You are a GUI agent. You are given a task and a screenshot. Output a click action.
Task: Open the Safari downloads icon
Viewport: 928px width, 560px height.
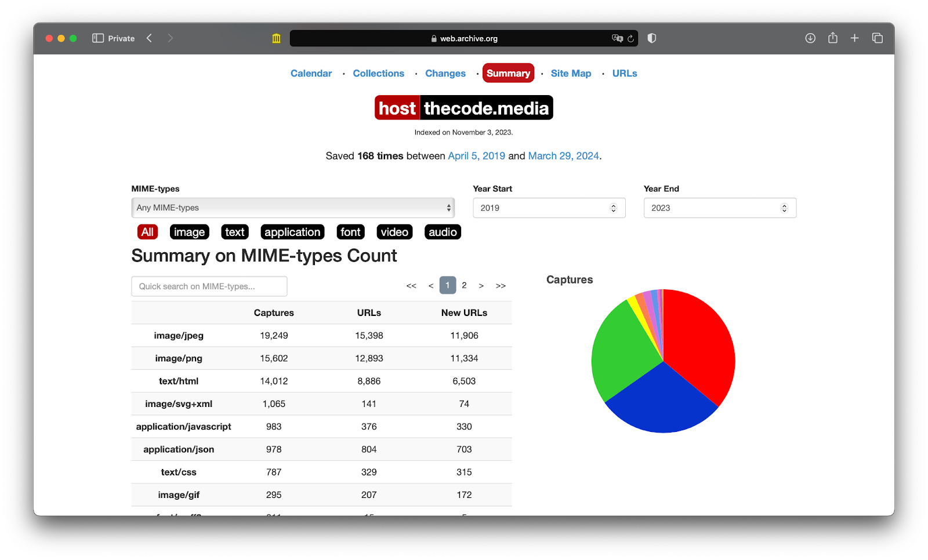810,38
